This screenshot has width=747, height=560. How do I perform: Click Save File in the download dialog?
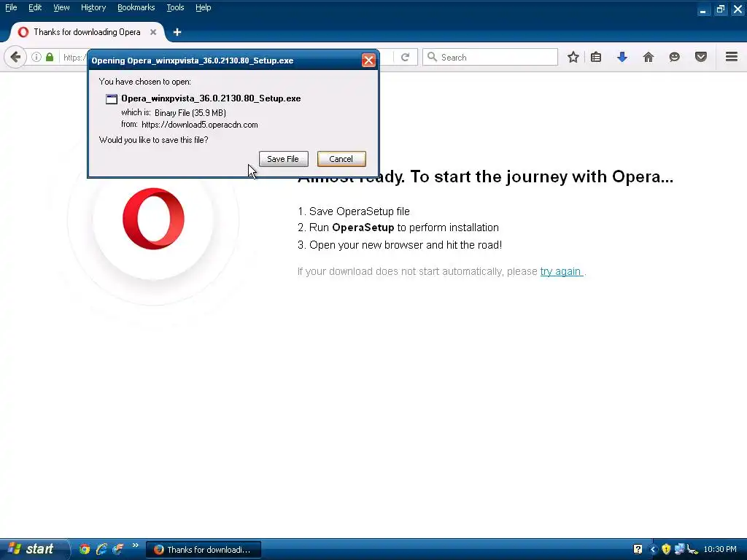284,159
